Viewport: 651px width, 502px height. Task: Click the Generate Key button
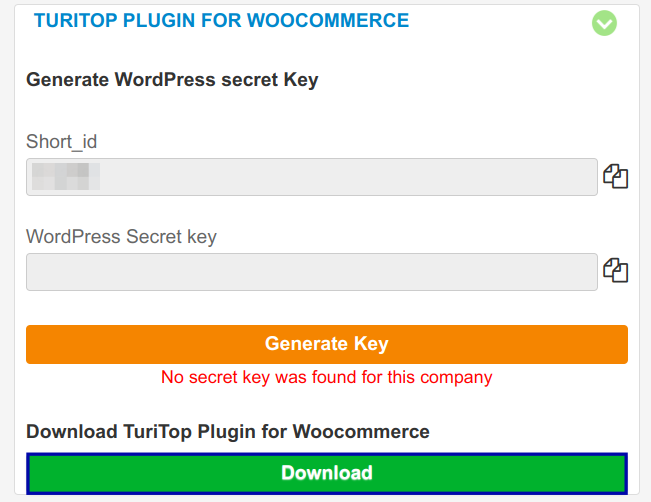pyautogui.click(x=327, y=344)
